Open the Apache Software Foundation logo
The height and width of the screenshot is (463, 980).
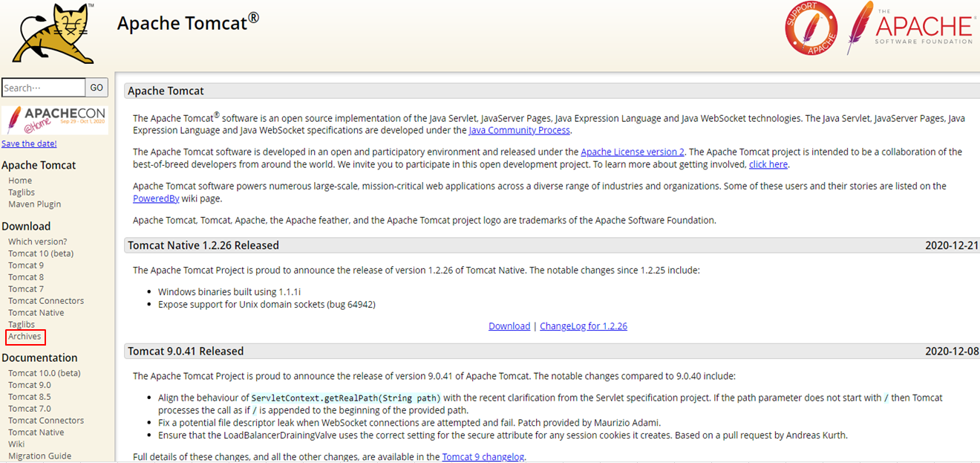coord(910,27)
